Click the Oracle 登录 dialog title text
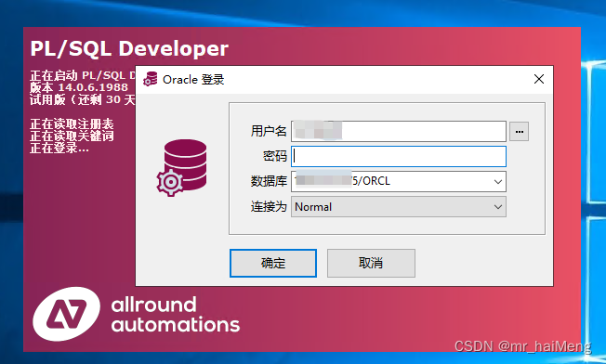This screenshot has width=606, height=364. pos(193,80)
